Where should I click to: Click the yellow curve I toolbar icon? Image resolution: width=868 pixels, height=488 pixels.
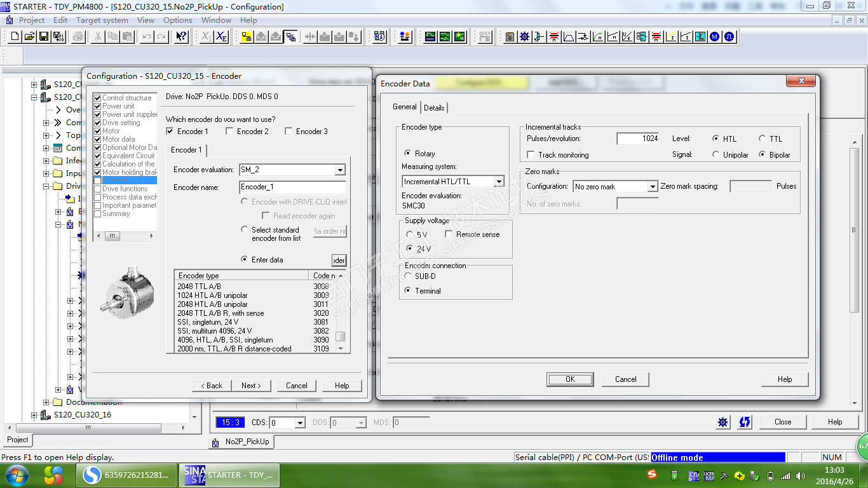tap(671, 37)
